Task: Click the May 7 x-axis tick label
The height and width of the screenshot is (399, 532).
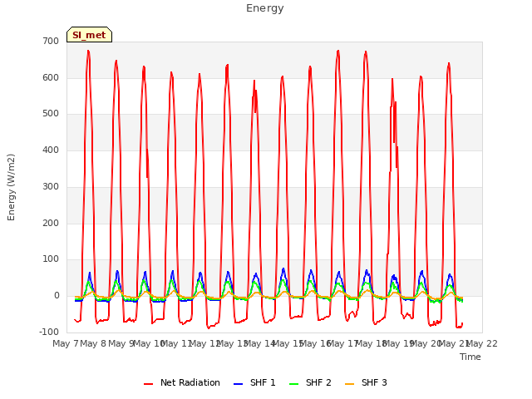Action: pyautogui.click(x=66, y=343)
